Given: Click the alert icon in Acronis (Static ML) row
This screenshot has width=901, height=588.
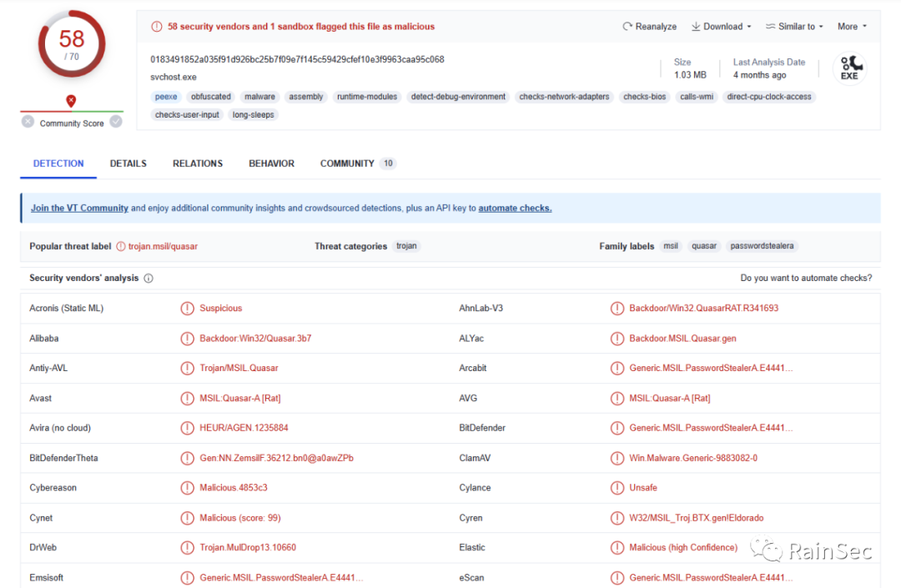Looking at the screenshot, I should [188, 309].
